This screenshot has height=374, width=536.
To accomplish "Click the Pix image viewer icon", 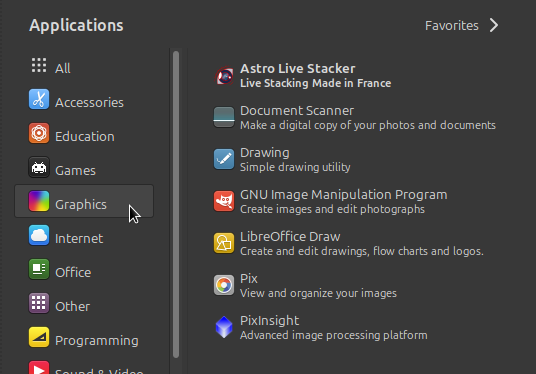I will [x=224, y=285].
